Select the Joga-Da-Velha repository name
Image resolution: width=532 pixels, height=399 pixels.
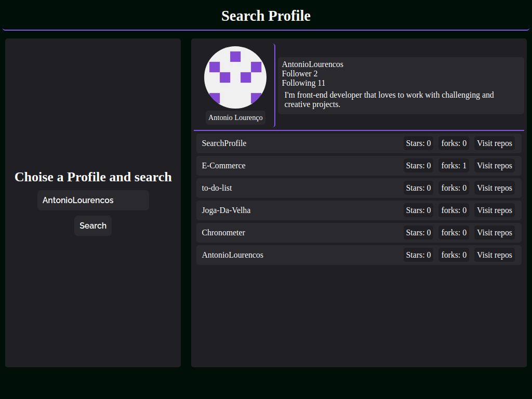[226, 210]
